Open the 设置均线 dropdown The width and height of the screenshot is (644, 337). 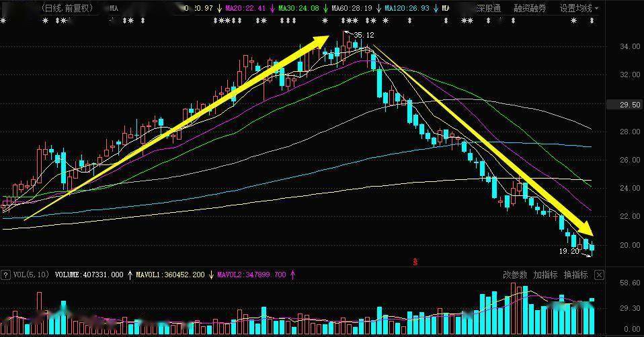[579, 9]
